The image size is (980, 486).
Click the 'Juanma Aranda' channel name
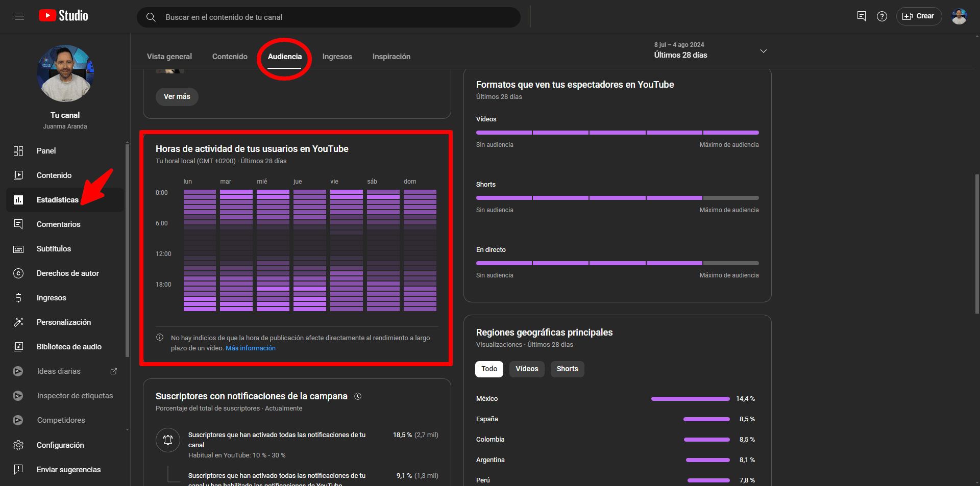click(x=65, y=126)
